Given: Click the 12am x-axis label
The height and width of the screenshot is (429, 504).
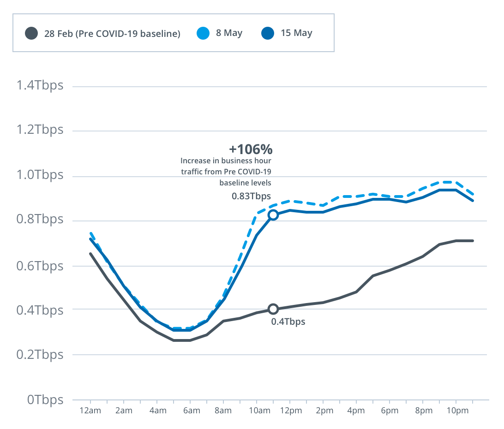Looking at the screenshot, I should pyautogui.click(x=90, y=411).
